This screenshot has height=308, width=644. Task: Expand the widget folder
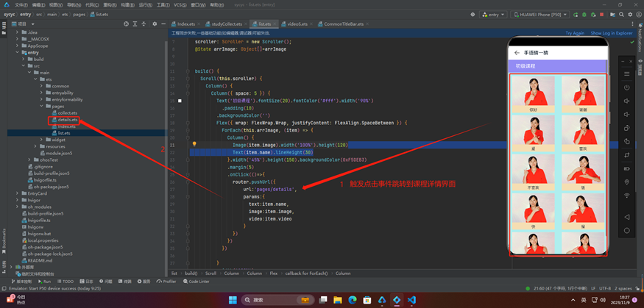(42, 140)
